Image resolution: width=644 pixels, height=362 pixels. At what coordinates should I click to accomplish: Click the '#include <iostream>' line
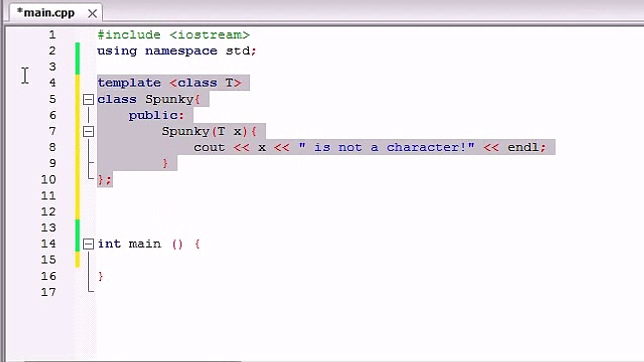click(x=173, y=35)
